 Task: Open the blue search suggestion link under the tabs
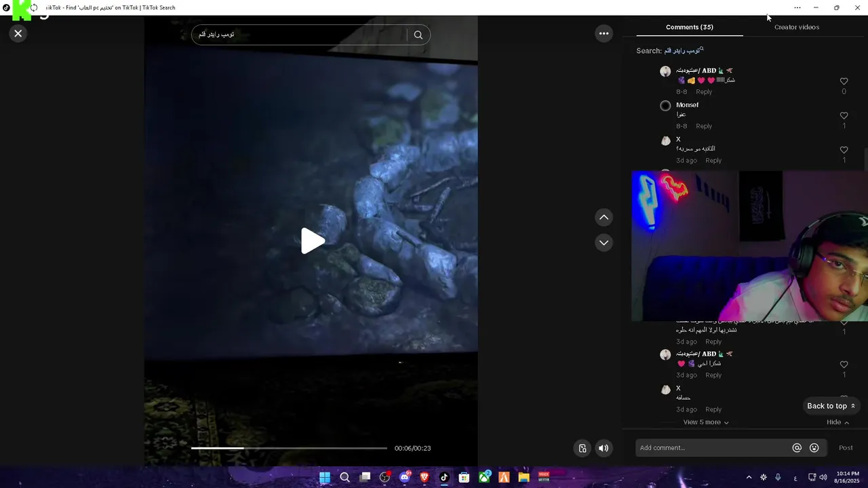684,51
